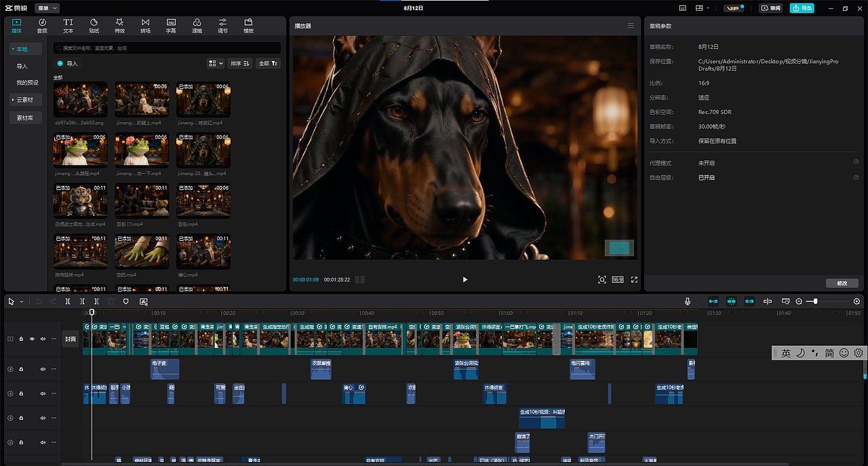Start voiceover recording with microphone icon
This screenshot has height=466, width=868.
pyautogui.click(x=688, y=301)
